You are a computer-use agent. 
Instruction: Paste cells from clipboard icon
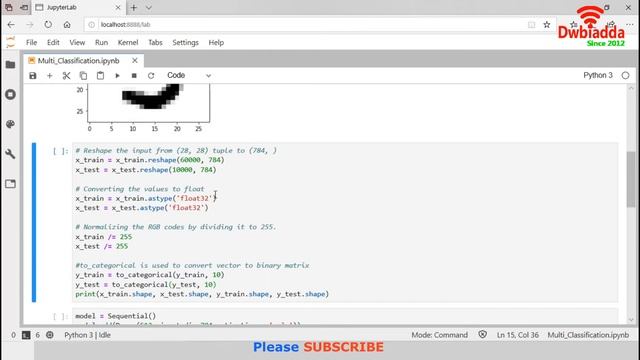point(100,76)
